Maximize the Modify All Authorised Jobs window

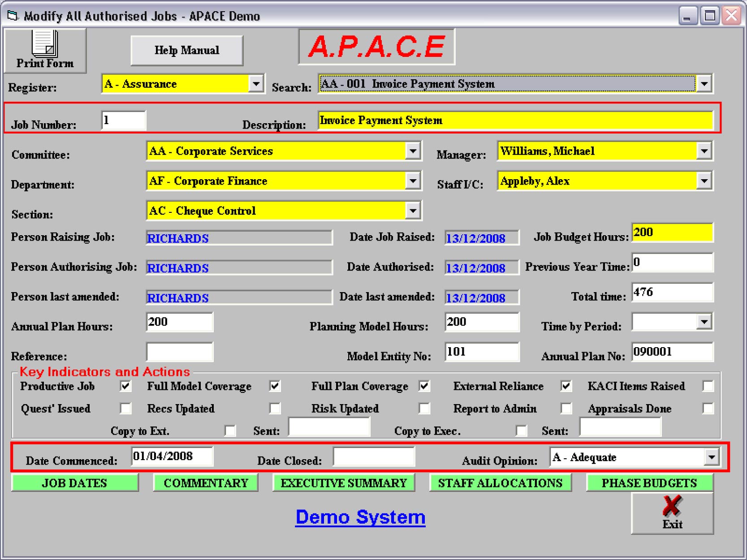(x=709, y=16)
